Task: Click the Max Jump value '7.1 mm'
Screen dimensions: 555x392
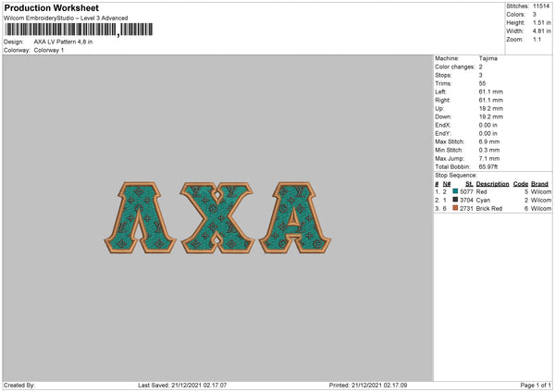Action: click(489, 158)
